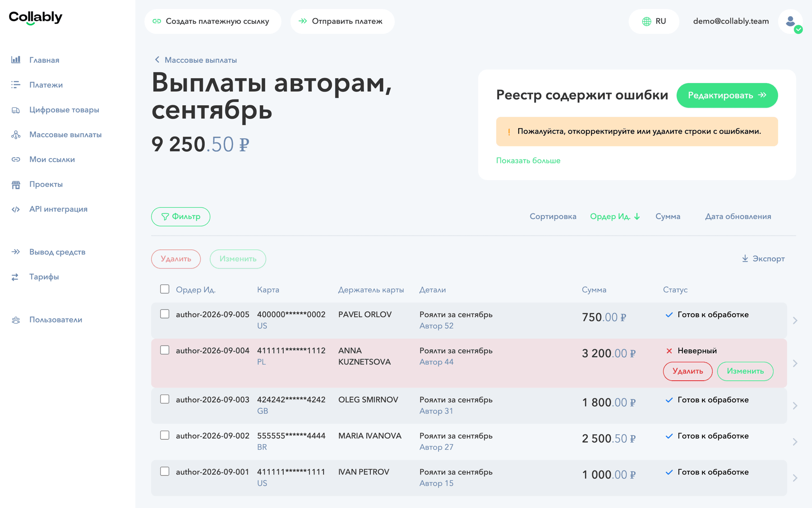The image size is (812, 508).
Task: Sort by Дата обновления
Action: [738, 216]
